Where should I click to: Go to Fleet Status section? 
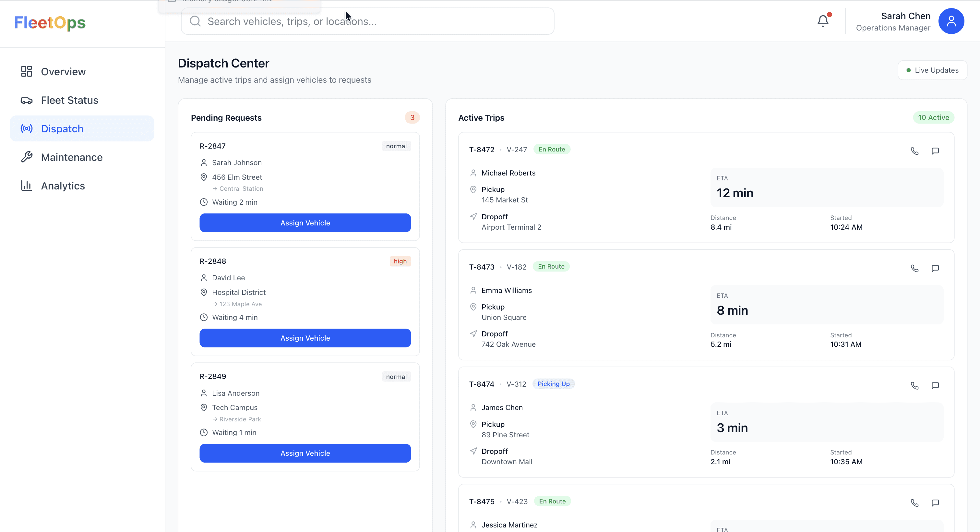tap(69, 100)
